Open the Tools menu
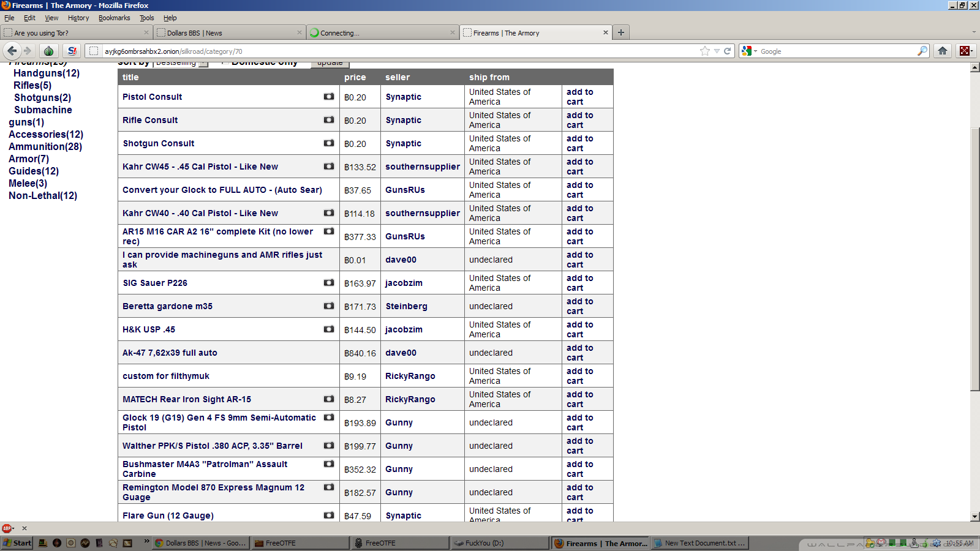The image size is (980, 551). point(146,18)
